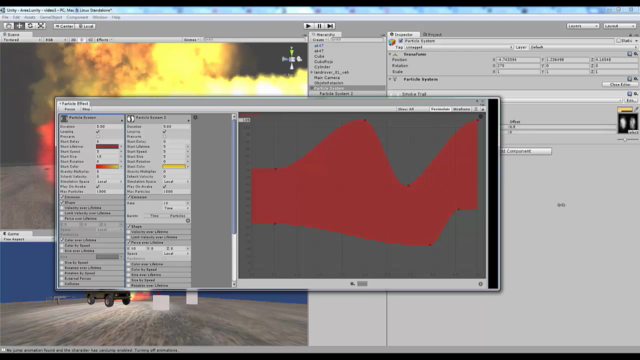Viewport: 640px width, 360px height.
Task: Toggle Looping in Particle System 2
Action: [164, 131]
